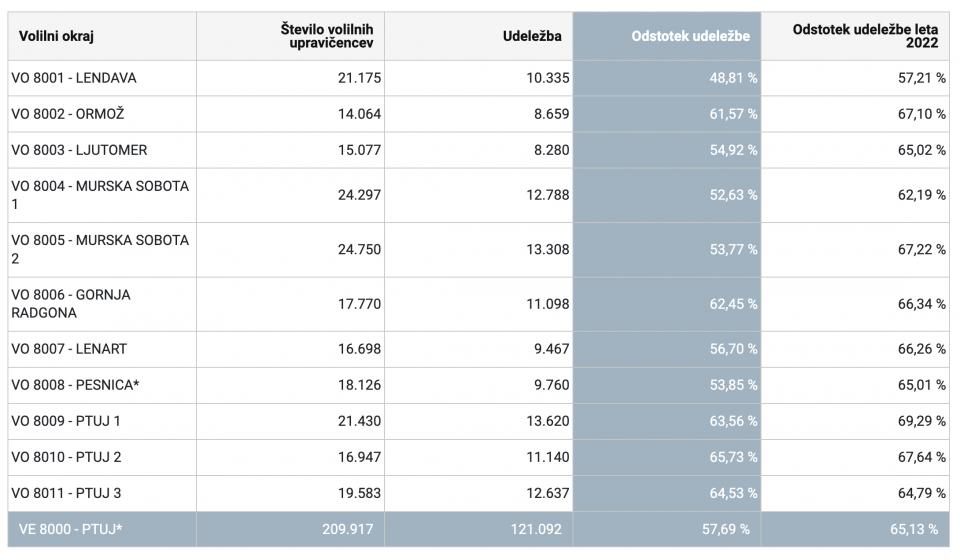
Task: Click the VO 8010 - PTUJ 2 cell
Action: tap(66, 457)
